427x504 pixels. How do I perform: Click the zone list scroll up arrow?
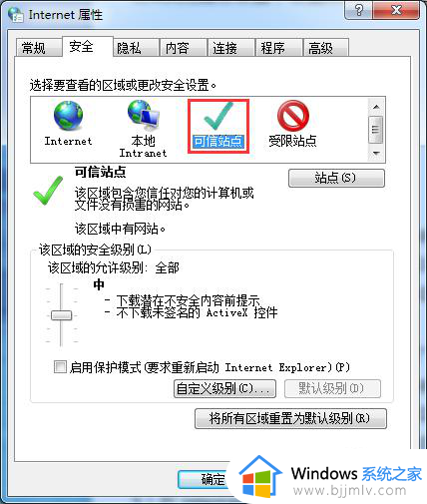click(376, 107)
